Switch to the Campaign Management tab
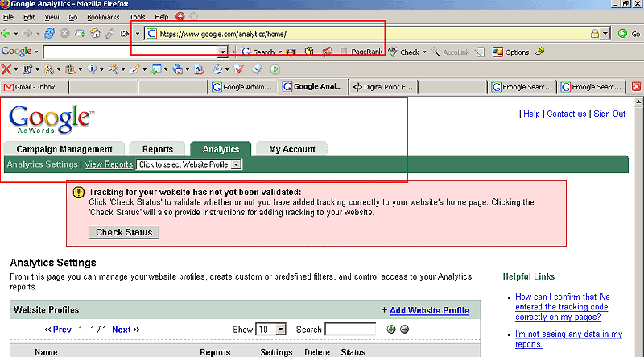This screenshot has height=357, width=644. coord(64,149)
